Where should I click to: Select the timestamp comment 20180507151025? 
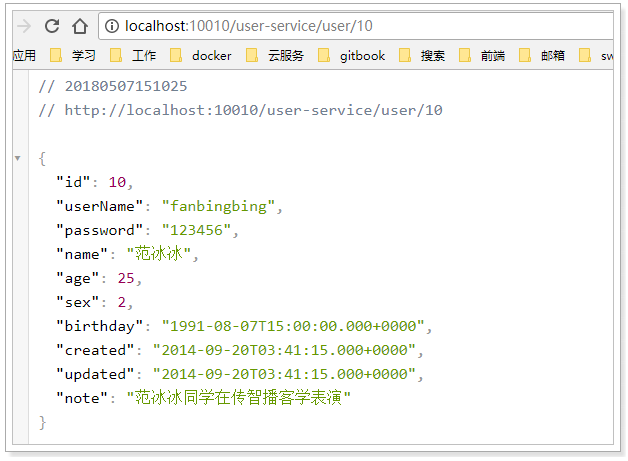coord(126,86)
